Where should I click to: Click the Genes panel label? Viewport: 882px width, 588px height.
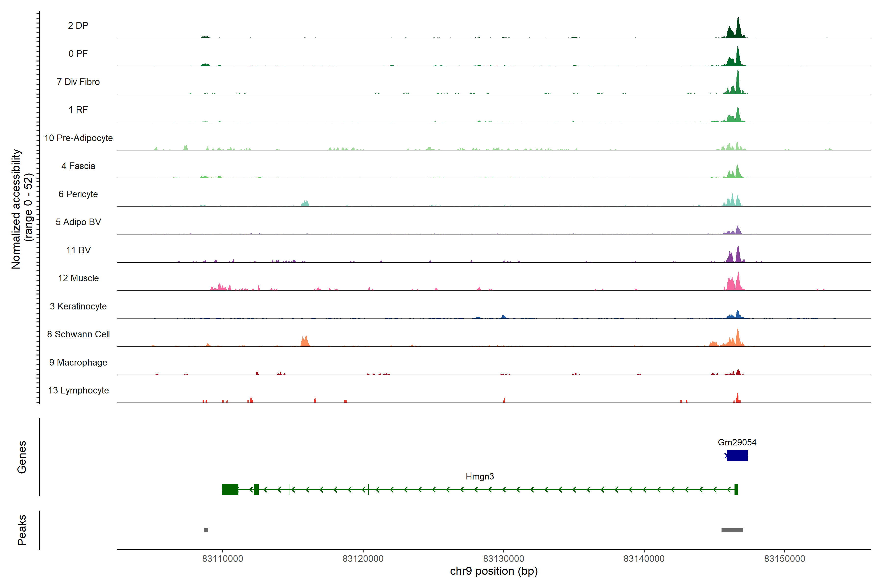coord(22,457)
